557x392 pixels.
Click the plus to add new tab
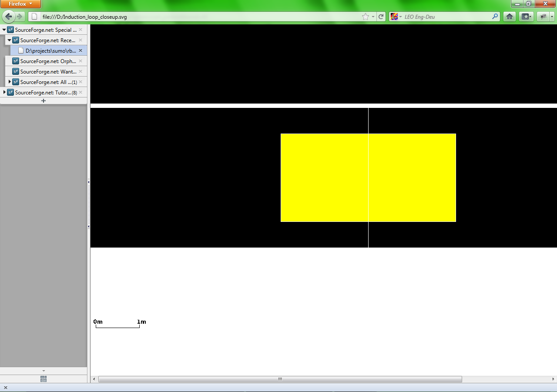[44, 101]
